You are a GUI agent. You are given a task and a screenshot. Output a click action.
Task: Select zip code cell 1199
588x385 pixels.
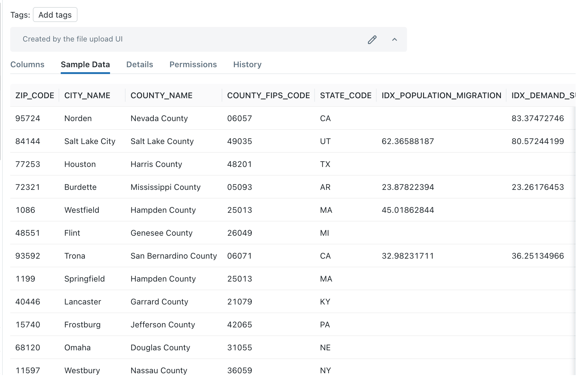25,279
